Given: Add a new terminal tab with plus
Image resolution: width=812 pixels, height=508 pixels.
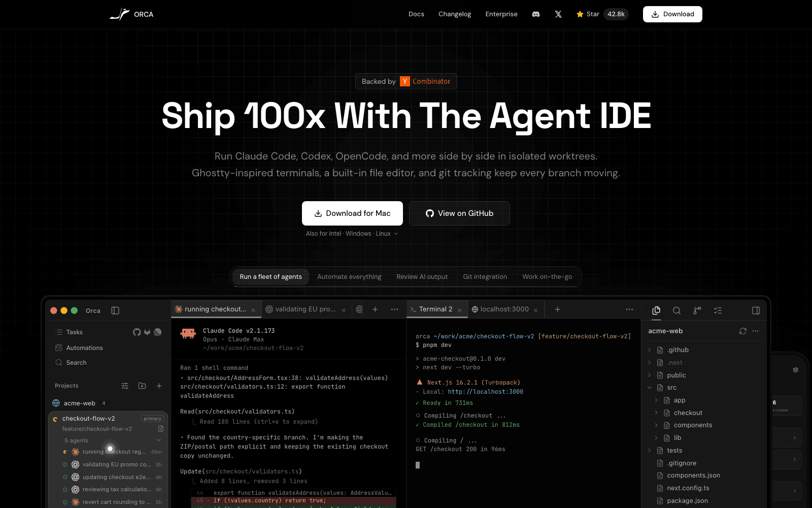Looking at the screenshot, I should tap(557, 309).
